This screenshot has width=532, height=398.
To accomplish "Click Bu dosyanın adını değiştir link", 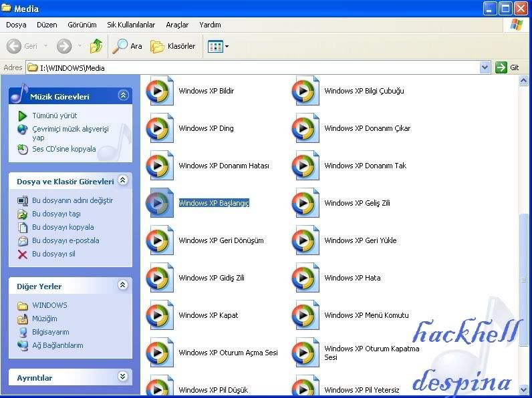I will point(72,200).
